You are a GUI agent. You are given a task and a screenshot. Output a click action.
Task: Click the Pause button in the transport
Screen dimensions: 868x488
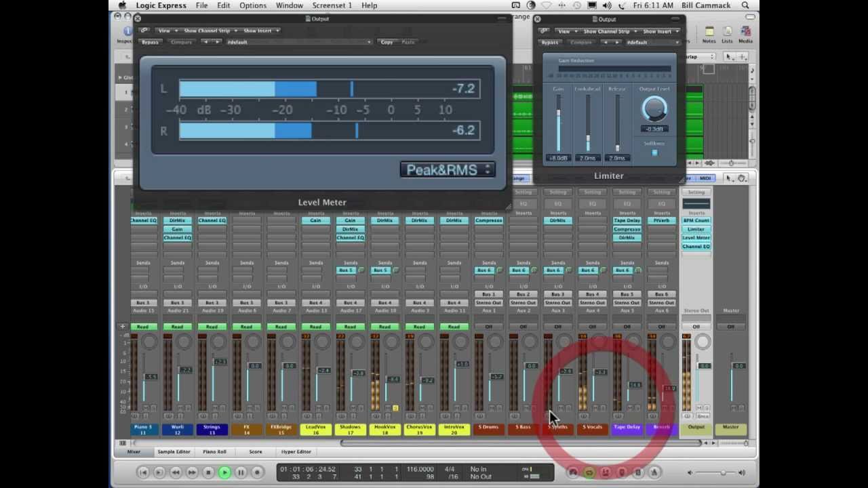coord(241,472)
